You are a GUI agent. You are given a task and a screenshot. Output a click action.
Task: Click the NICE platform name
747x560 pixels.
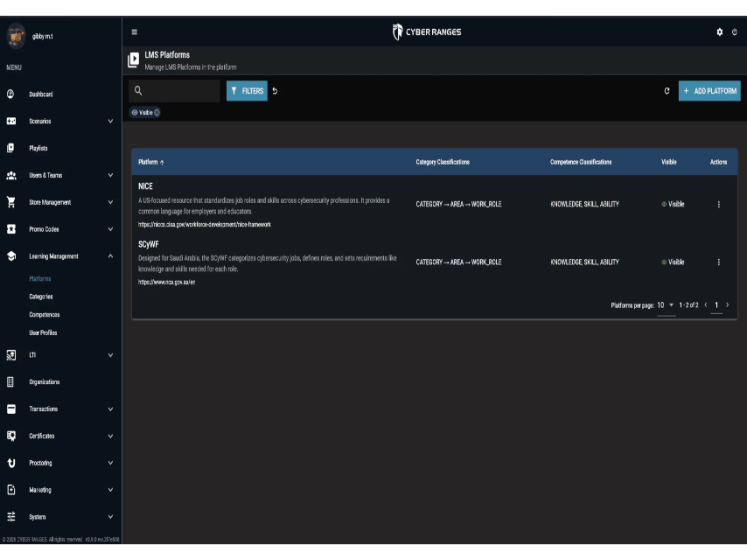click(x=145, y=186)
